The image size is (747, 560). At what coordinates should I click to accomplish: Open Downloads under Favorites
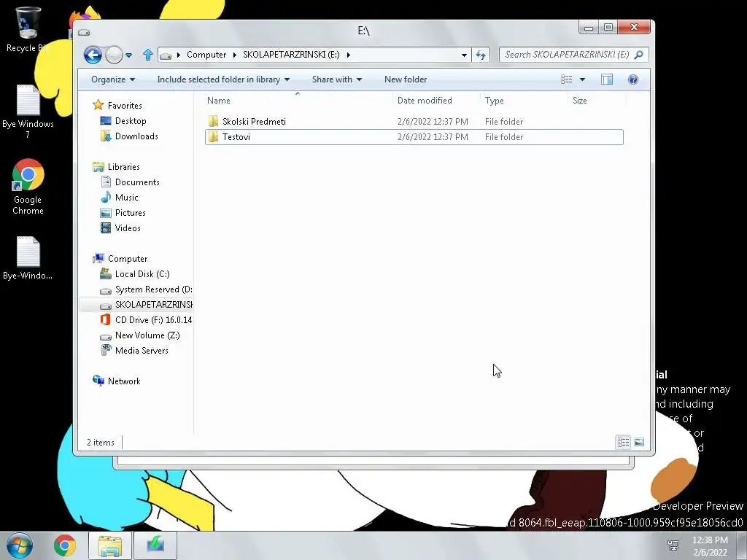click(136, 136)
